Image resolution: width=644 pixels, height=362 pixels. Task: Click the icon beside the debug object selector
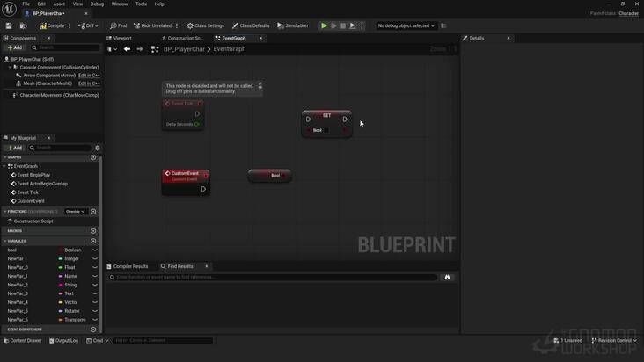(443, 25)
